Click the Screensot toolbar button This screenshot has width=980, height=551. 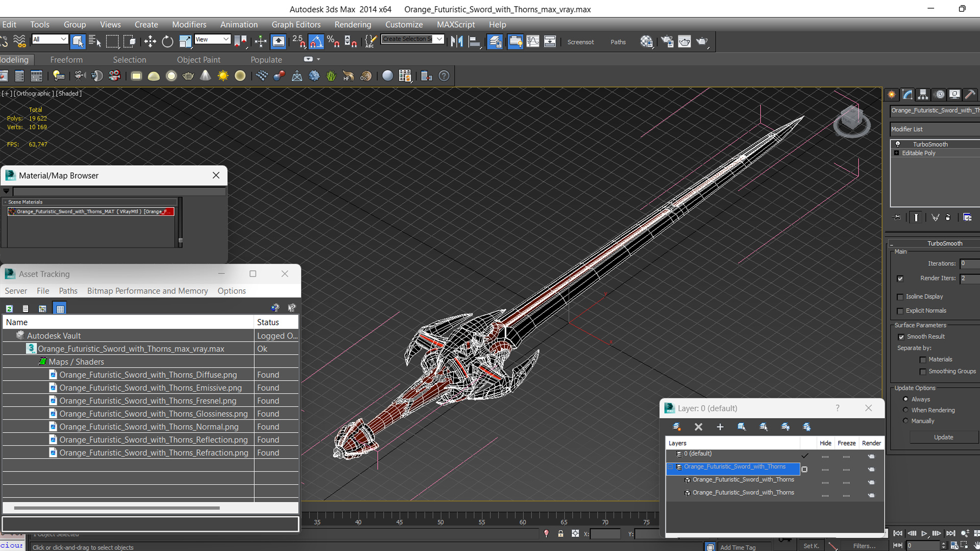coord(580,42)
